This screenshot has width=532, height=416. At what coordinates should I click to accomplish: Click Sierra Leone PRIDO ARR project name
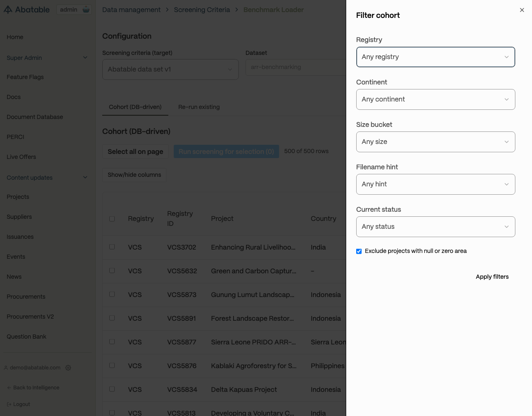click(253, 342)
